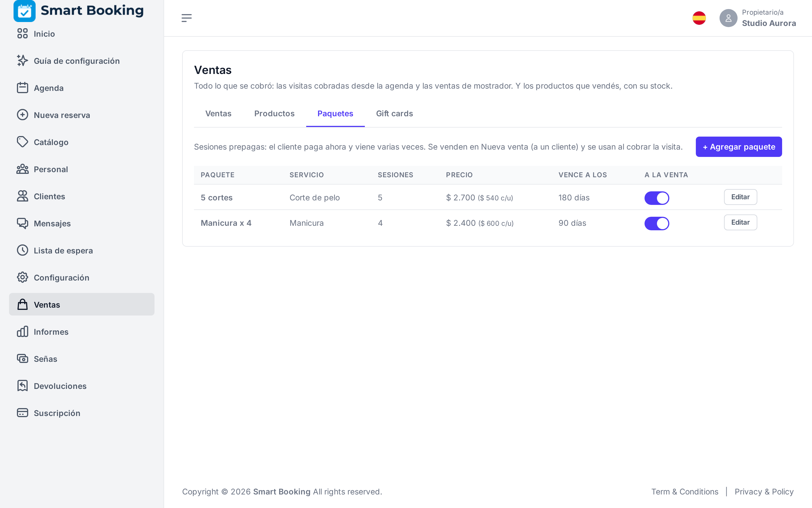
Task: Click the 5 cortes package name
Action: coord(217,198)
